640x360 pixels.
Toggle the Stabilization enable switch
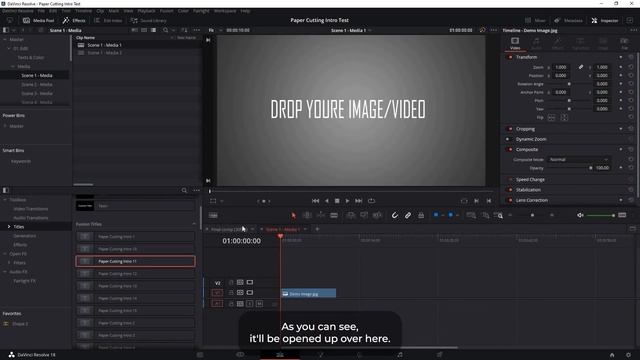pyautogui.click(x=510, y=190)
